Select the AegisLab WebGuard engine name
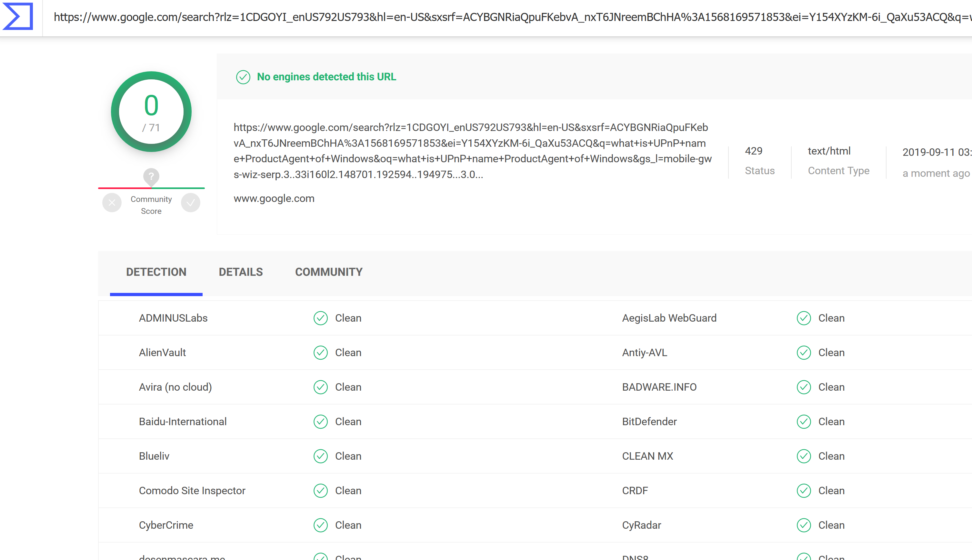972x560 pixels. click(669, 318)
